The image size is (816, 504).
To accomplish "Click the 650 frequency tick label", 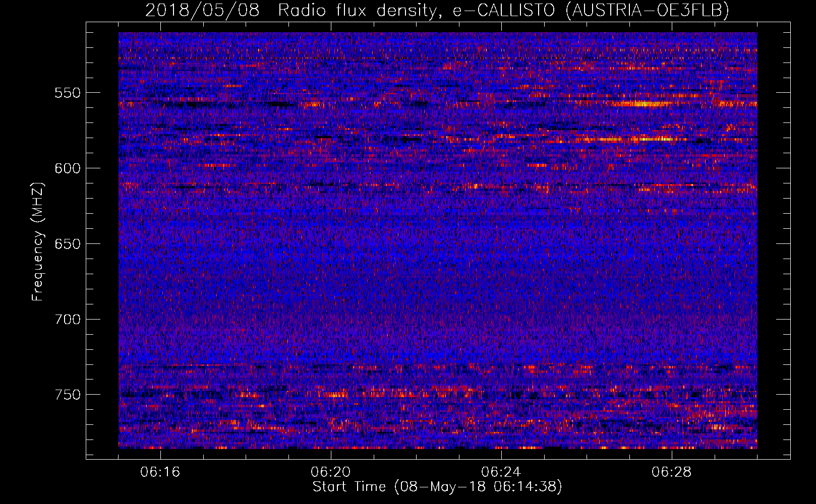I will (x=68, y=244).
